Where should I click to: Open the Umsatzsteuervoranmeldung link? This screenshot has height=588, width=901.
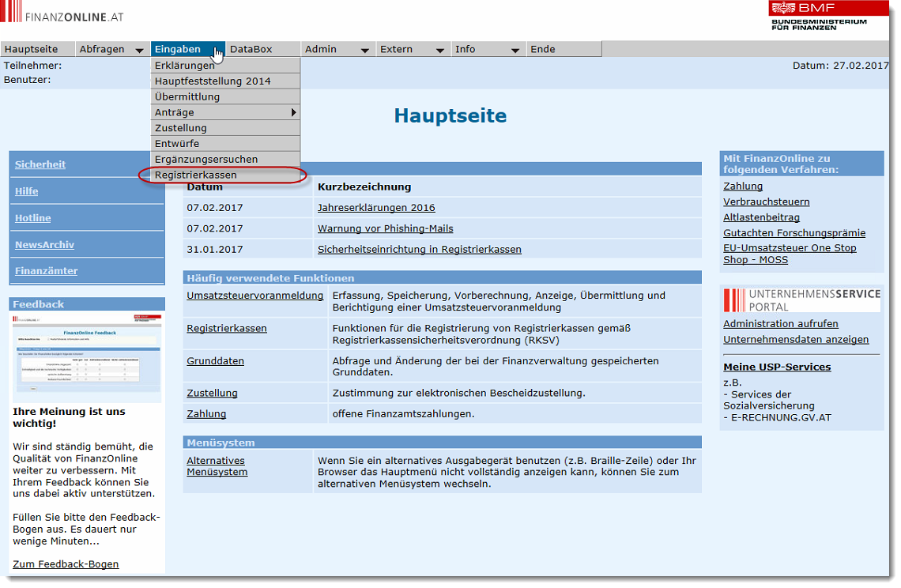254,296
